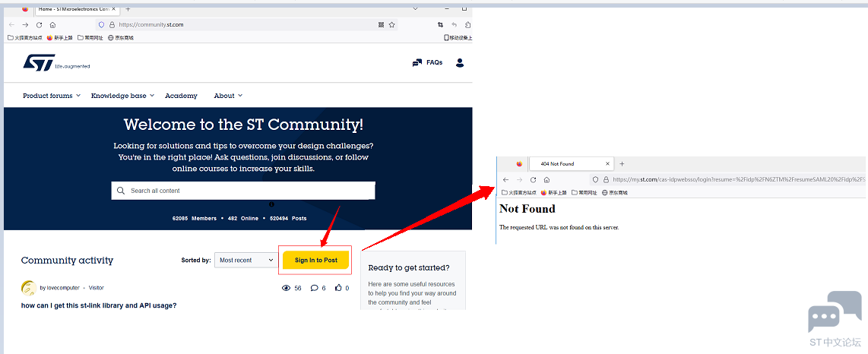The image size is (868, 354).
Task: Open 京东商城 bookmark in community window
Action: (x=121, y=38)
